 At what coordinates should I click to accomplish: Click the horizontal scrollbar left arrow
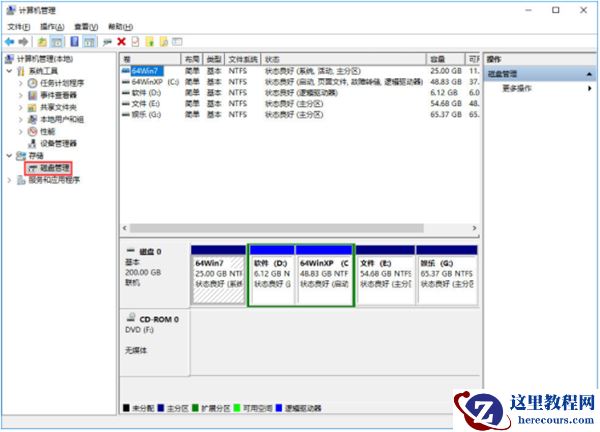tap(125, 228)
